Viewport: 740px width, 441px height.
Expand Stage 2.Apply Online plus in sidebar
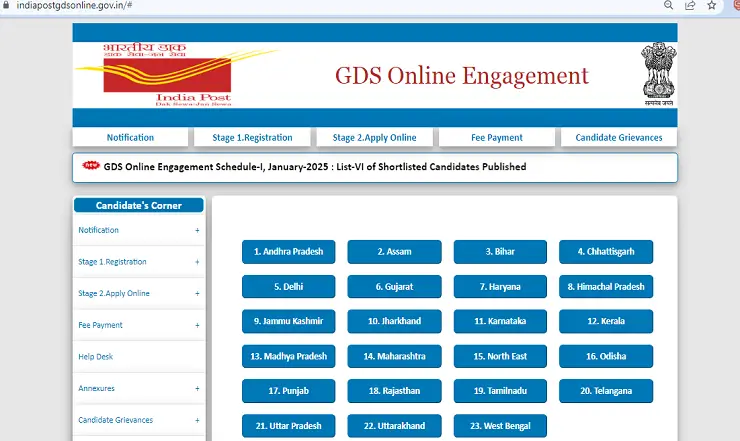coord(197,294)
